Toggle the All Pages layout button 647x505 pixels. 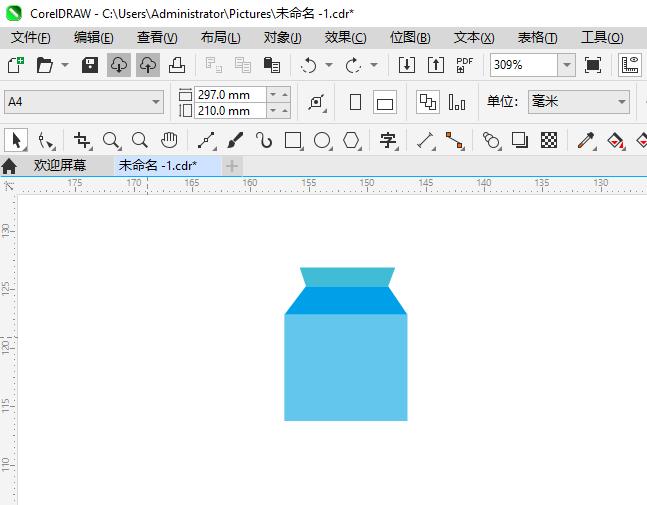[427, 102]
